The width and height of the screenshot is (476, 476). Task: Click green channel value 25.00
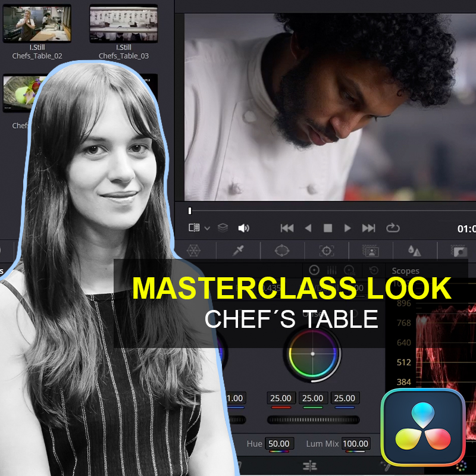313,398
